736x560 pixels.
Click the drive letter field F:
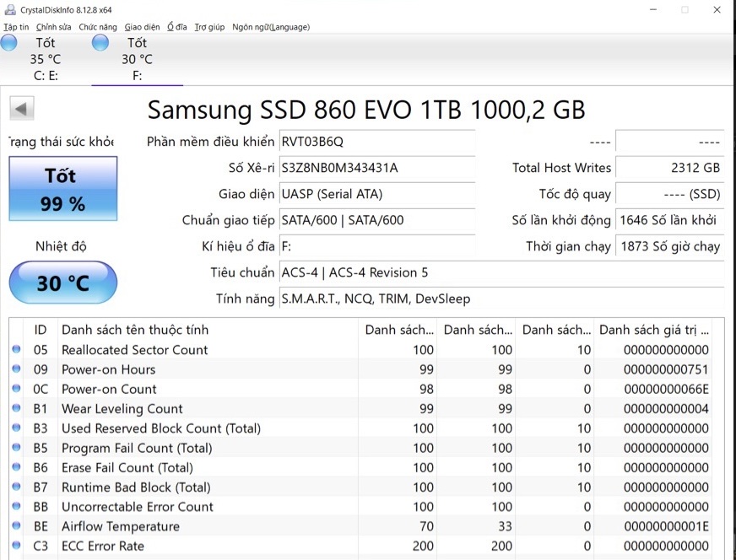tap(377, 246)
